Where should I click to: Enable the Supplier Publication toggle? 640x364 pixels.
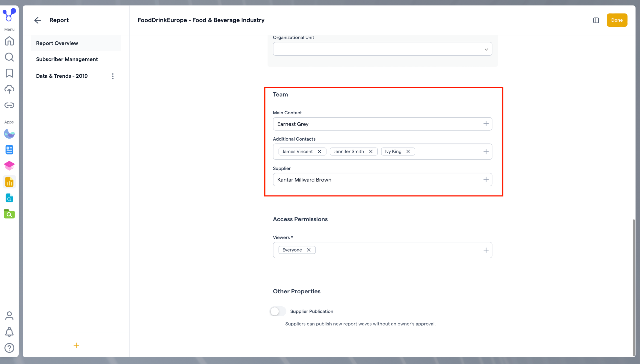click(x=277, y=311)
